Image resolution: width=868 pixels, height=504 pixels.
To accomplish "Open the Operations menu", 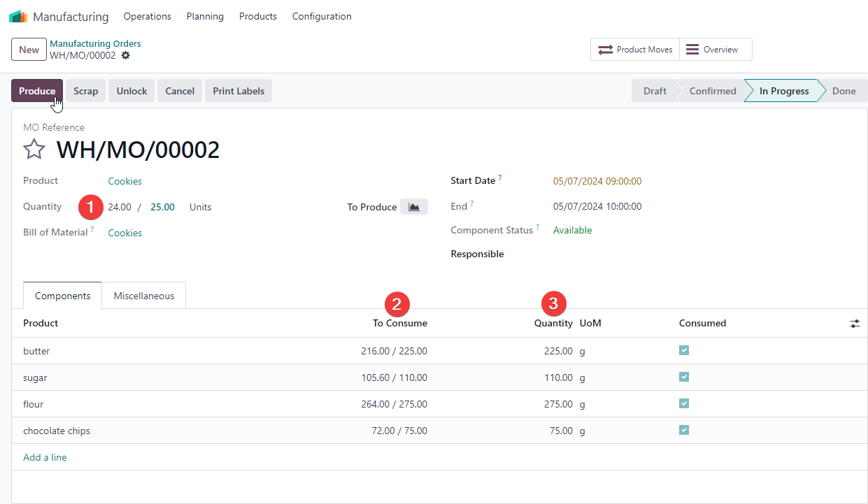I will [147, 16].
